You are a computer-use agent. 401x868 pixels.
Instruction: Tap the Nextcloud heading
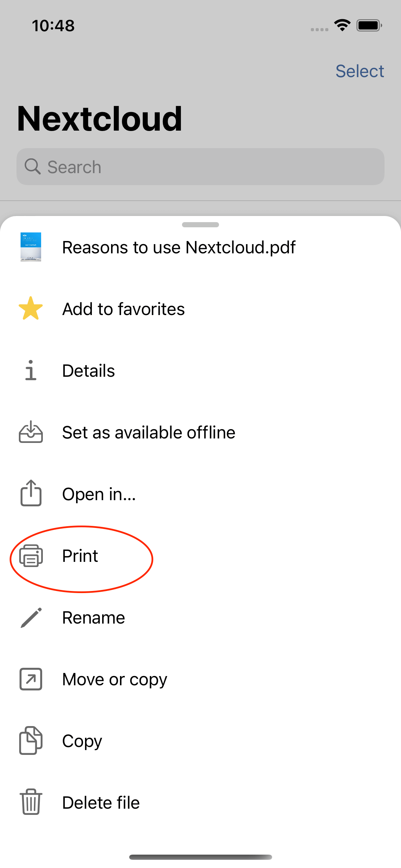[99, 119]
